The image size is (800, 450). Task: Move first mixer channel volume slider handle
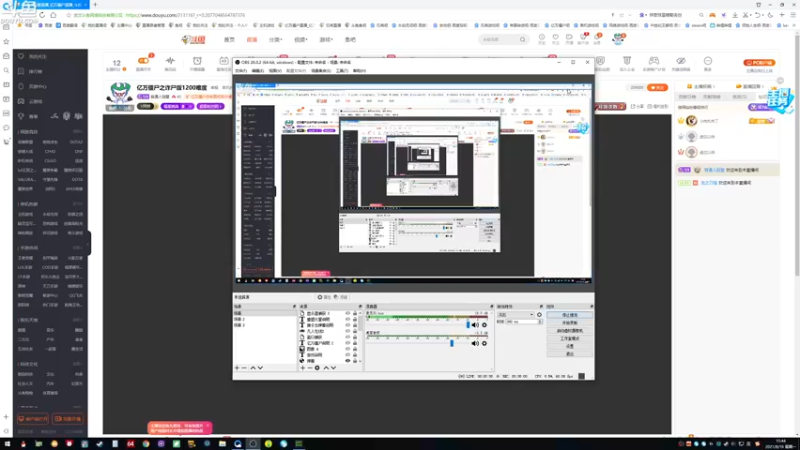point(468,324)
